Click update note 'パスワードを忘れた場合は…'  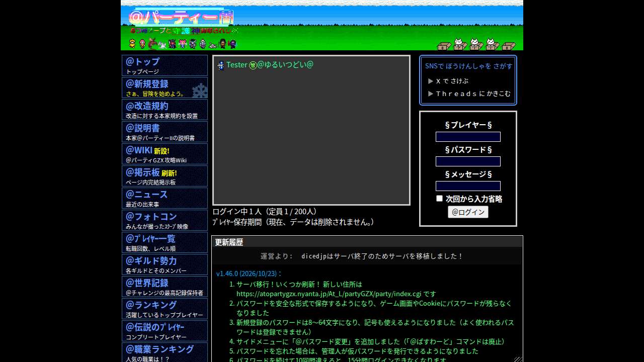click(357, 351)
